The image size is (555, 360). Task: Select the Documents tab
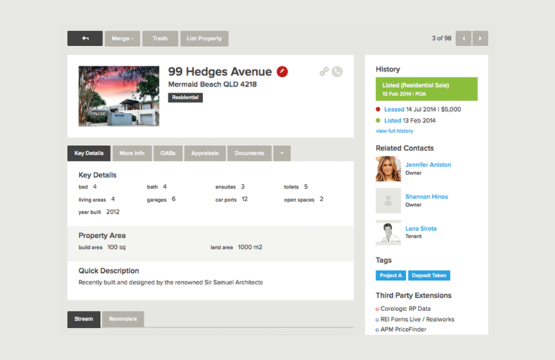[250, 153]
